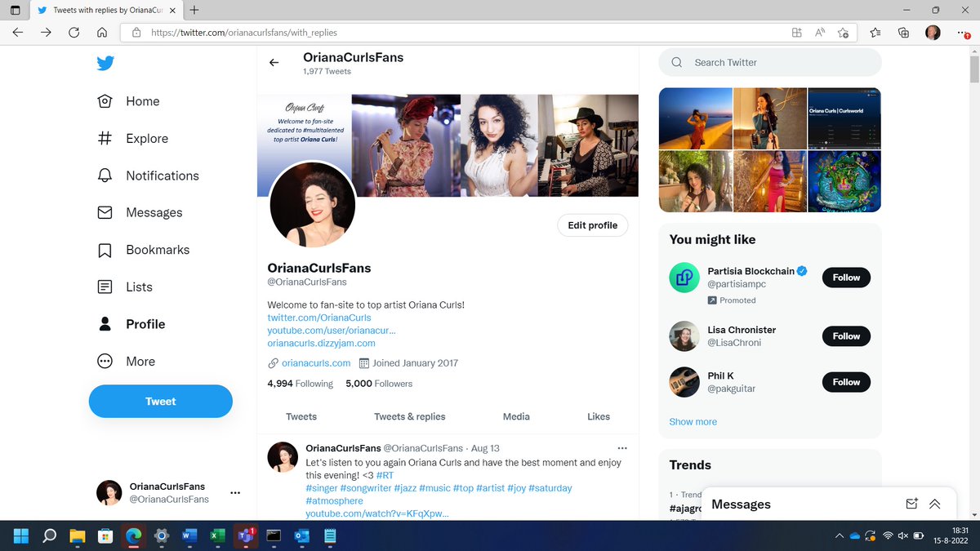The height and width of the screenshot is (551, 980).
Task: Open the 5,000 Followers list
Action: [379, 384]
